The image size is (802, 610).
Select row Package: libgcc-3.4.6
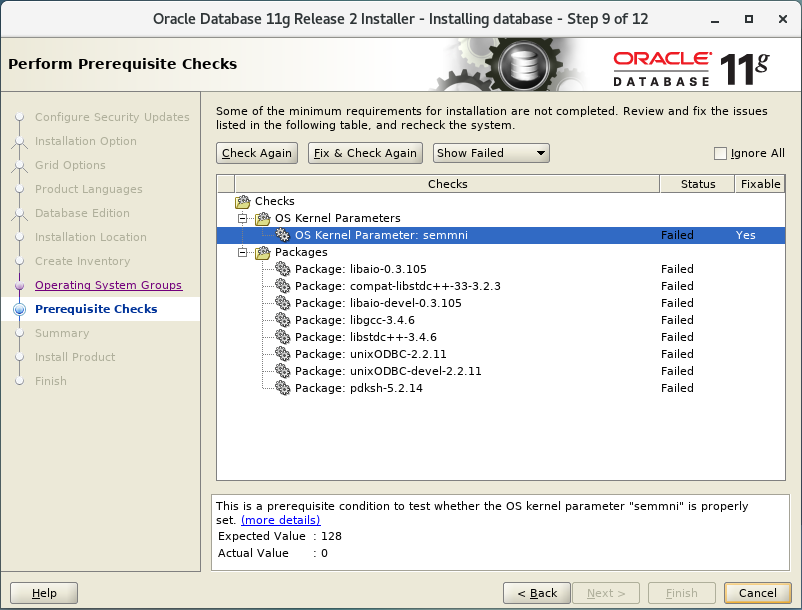click(501, 320)
